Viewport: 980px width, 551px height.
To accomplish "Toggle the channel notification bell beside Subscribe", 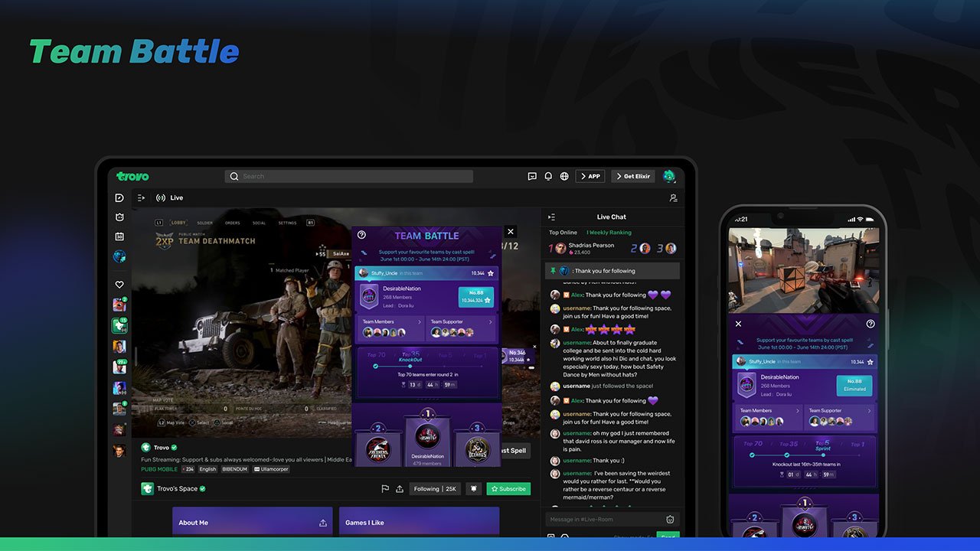I will coord(473,488).
